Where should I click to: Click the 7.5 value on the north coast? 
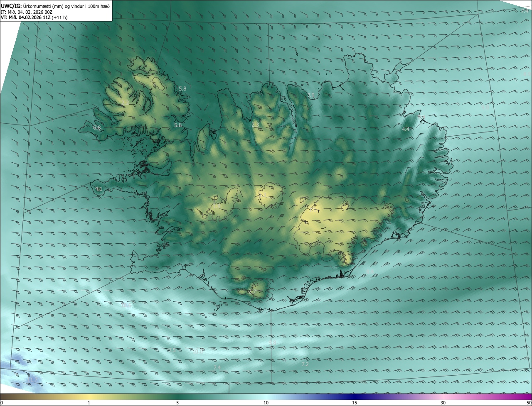pyautogui.click(x=311, y=95)
